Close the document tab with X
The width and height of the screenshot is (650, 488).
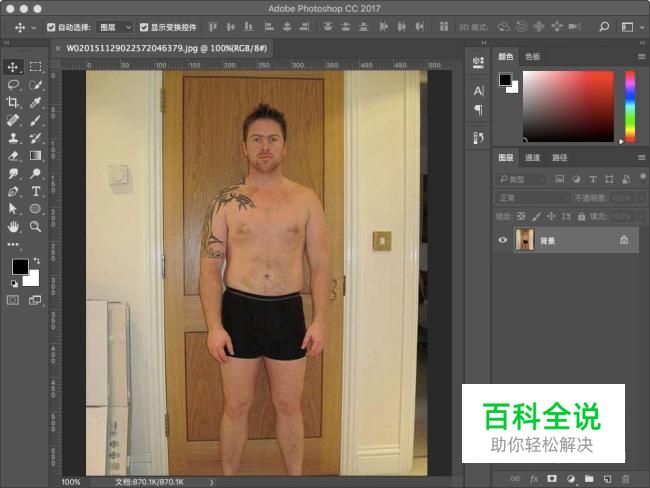[58, 49]
